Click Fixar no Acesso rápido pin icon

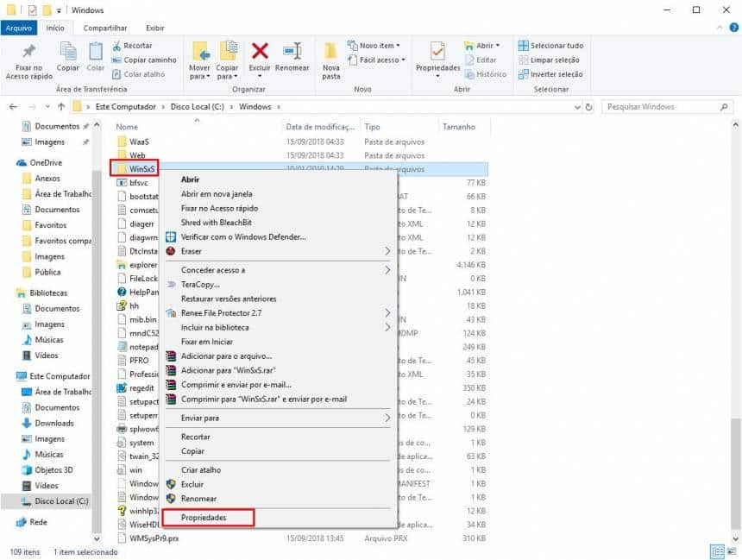[29, 51]
